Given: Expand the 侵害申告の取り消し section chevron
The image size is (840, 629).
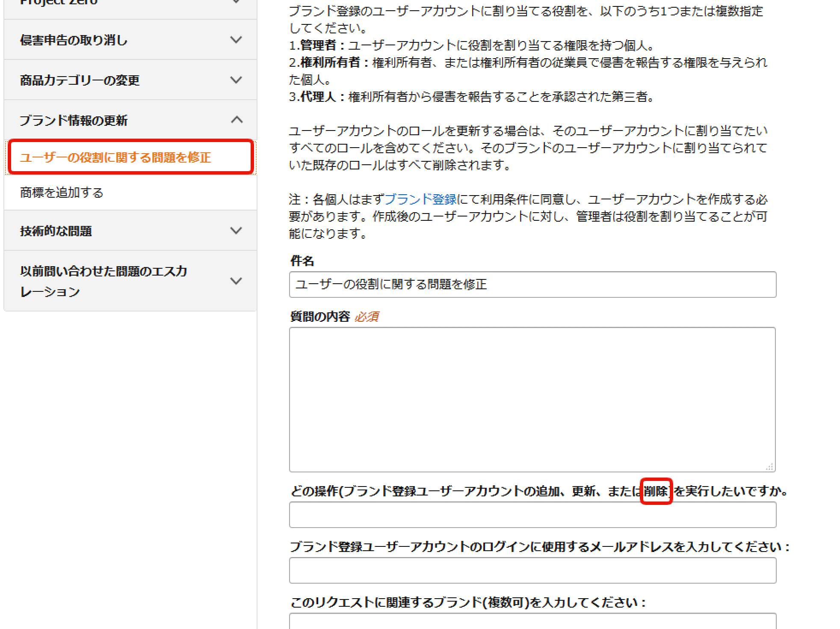Looking at the screenshot, I should click(x=236, y=40).
